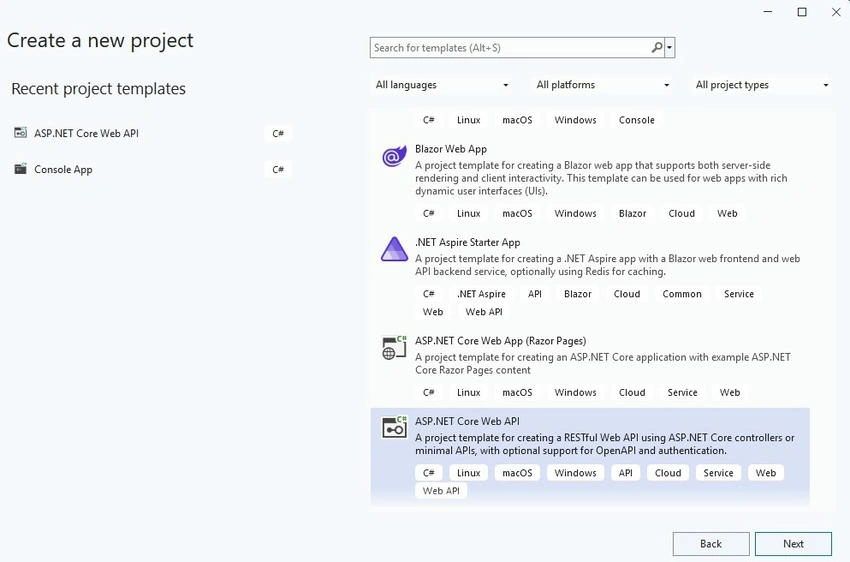850x562 pixels.
Task: Click the Web API tag under ASP.NET Core Web API
Action: 441,491
